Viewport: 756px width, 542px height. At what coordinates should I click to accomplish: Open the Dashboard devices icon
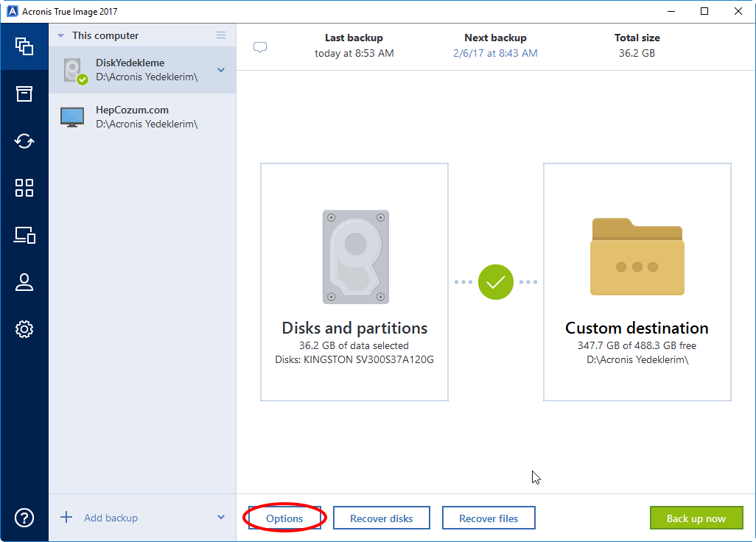click(24, 235)
